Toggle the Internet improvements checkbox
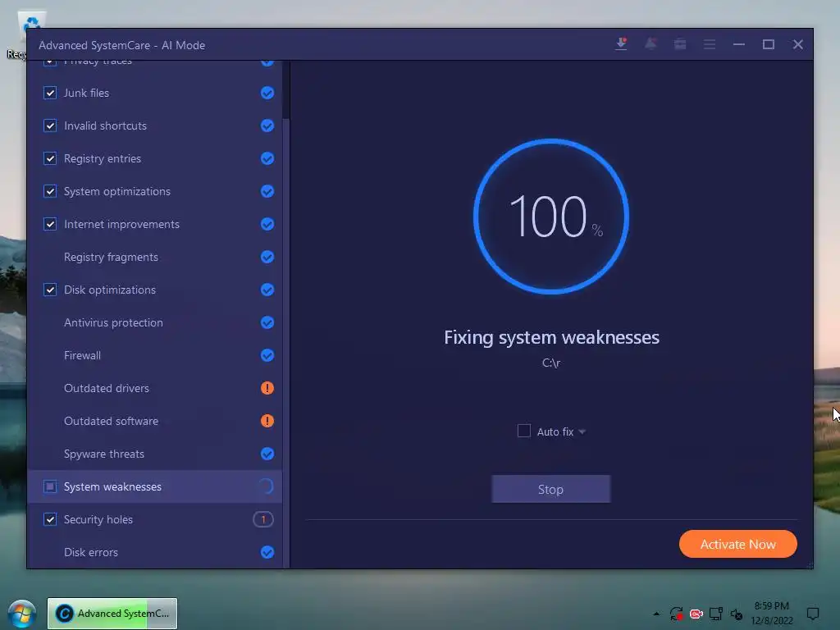The width and height of the screenshot is (840, 630). tap(50, 224)
